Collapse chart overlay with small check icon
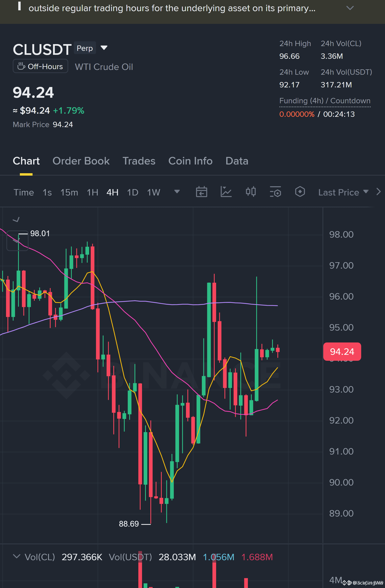Viewport: 385px width, 588px height. click(16, 219)
